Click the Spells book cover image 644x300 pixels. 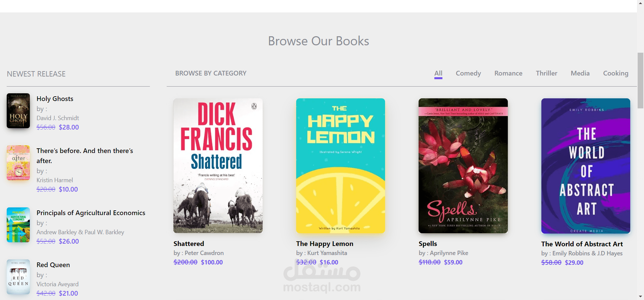point(463,166)
